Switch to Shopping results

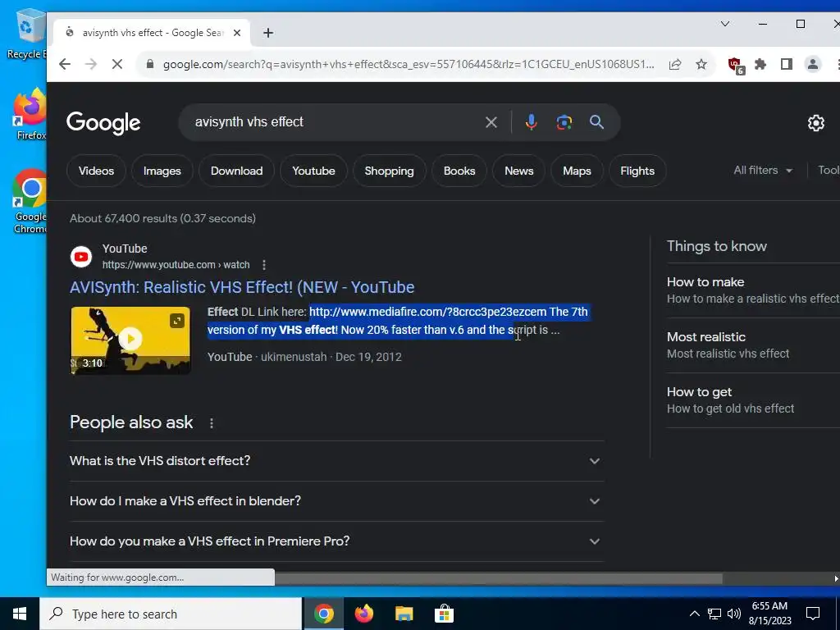pyautogui.click(x=389, y=171)
